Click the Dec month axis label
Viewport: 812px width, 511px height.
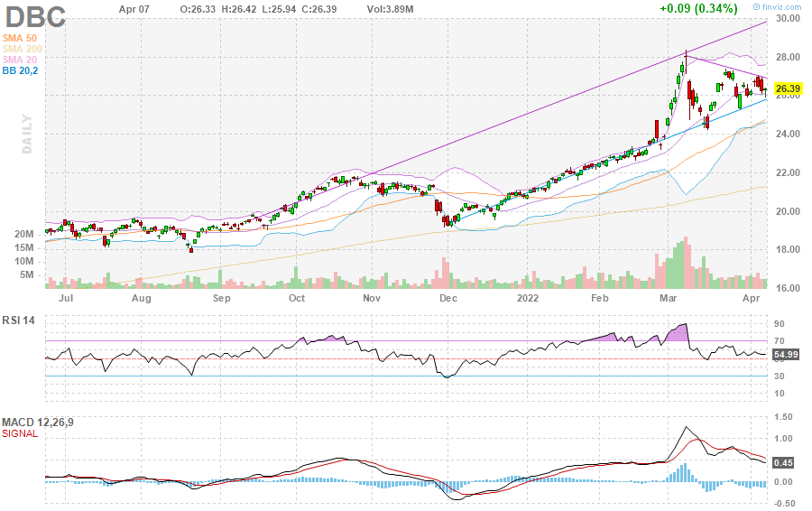(x=448, y=298)
